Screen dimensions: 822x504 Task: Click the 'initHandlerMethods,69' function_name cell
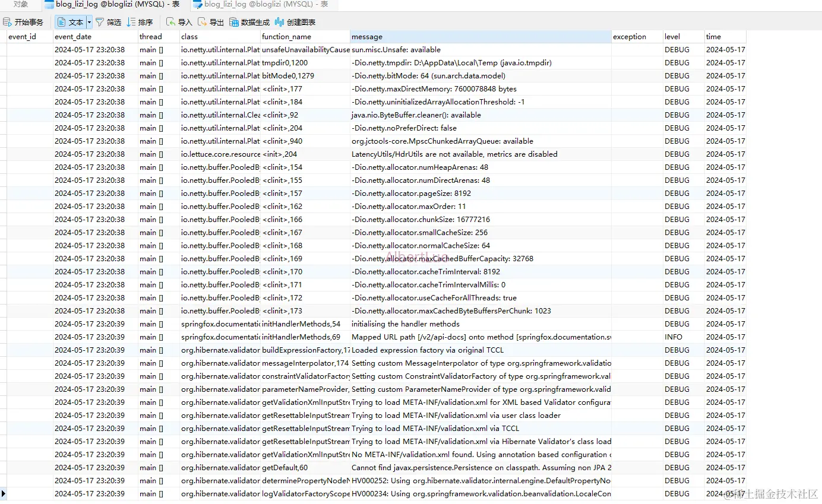305,337
